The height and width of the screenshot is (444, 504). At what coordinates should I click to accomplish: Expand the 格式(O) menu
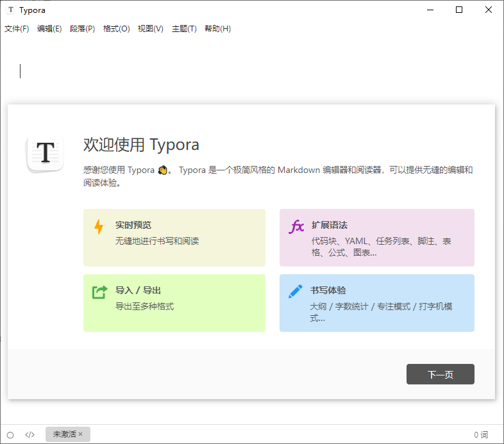click(116, 29)
